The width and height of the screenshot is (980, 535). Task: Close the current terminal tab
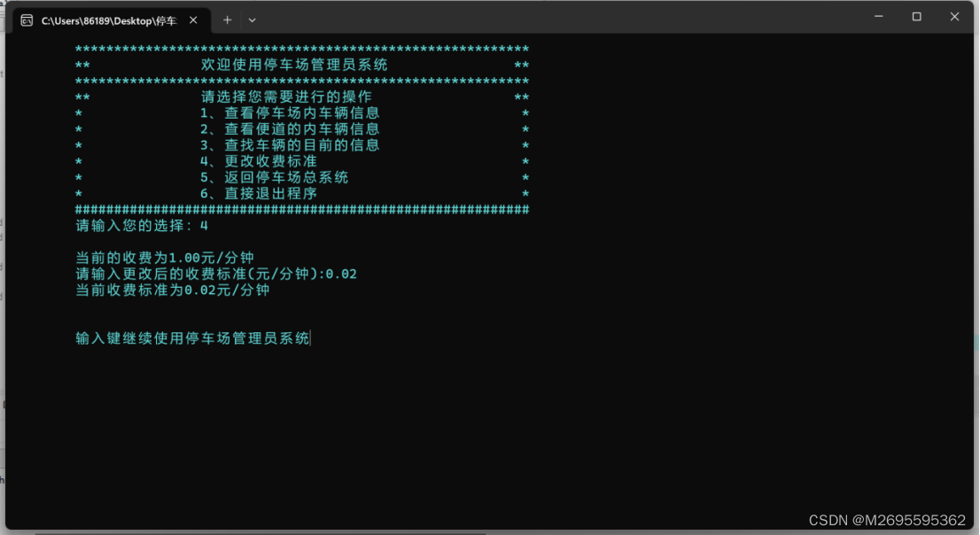tap(193, 20)
